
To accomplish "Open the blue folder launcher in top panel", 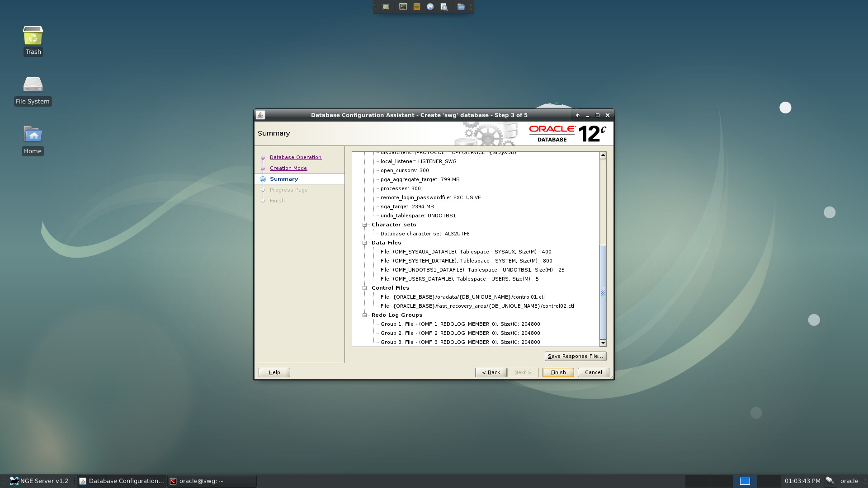I will [461, 7].
